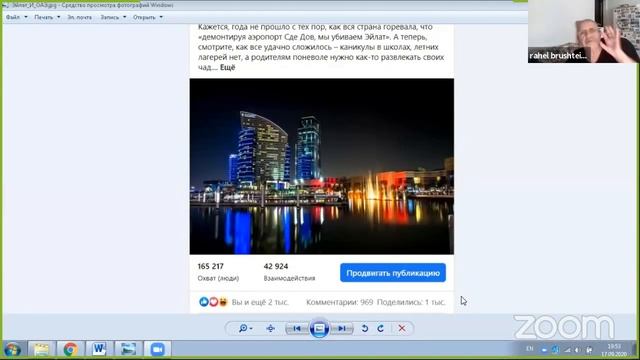Rotate the photo clockwise

pyautogui.click(x=380, y=328)
